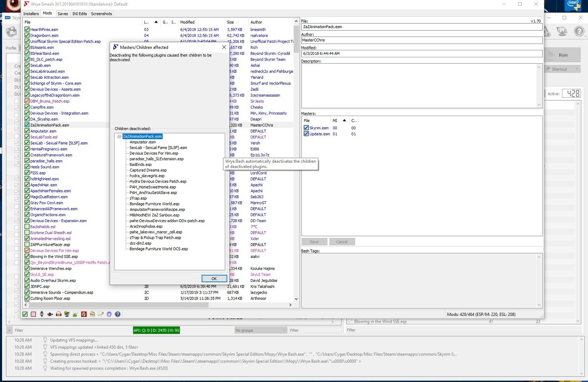Toggle the Dragonborn.esm checkbox
The image size is (588, 382).
(27, 35)
